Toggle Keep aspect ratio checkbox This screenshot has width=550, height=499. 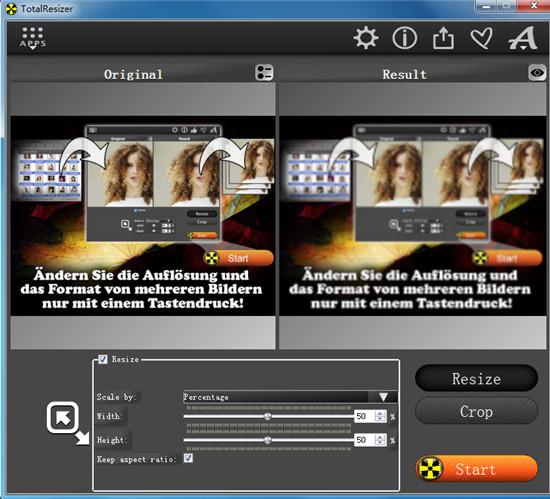pos(188,458)
